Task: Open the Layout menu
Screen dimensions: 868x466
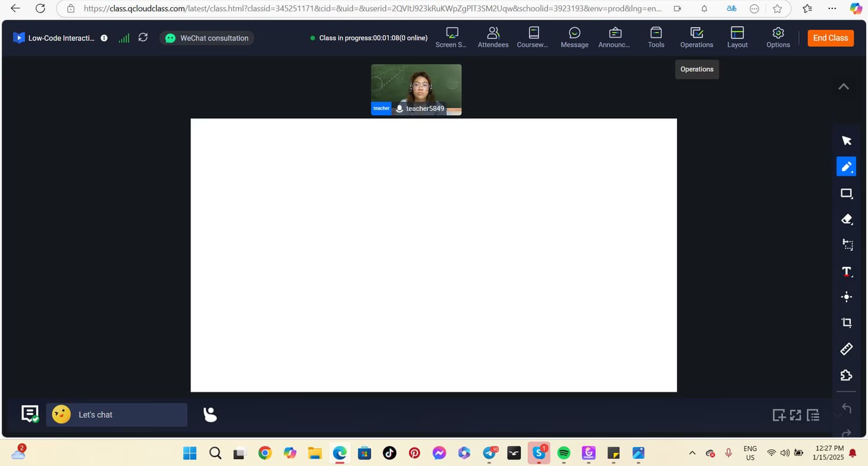Action: coord(737,37)
